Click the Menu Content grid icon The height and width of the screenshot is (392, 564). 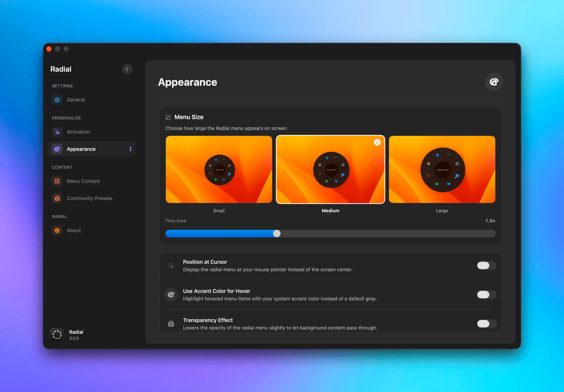57,181
